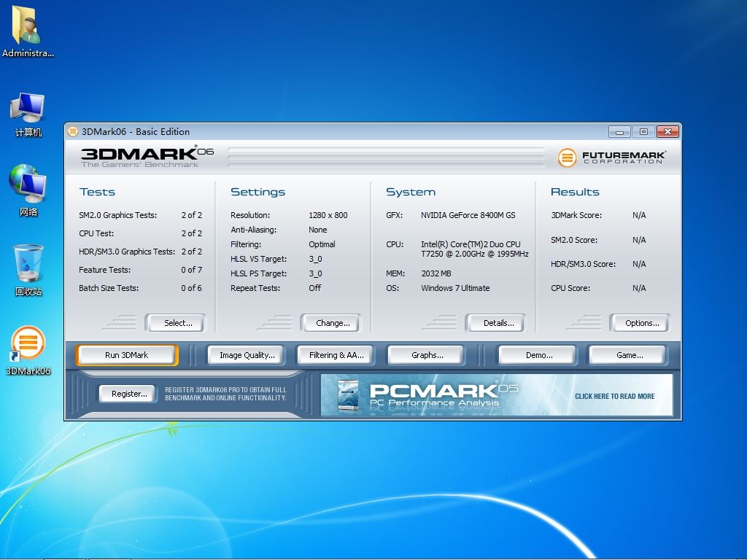The image size is (747, 560).
Task: Click the '0 of 7' feature tests count
Action: coord(192,270)
